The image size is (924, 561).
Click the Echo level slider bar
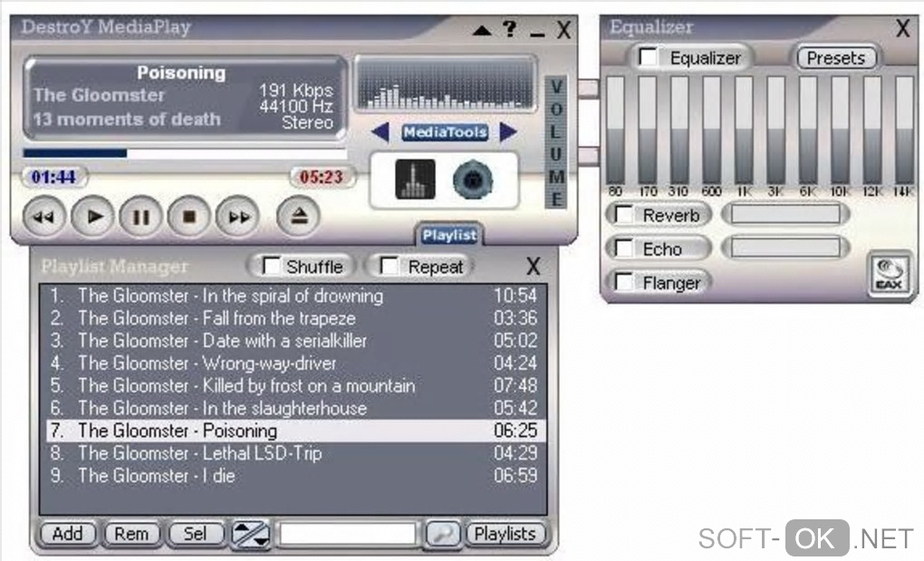[x=785, y=248]
